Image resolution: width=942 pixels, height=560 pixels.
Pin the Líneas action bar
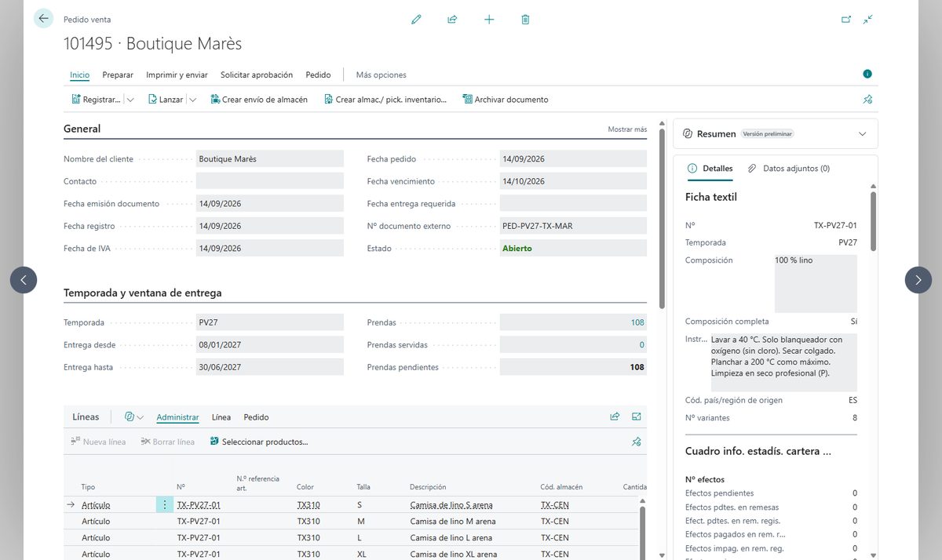tap(637, 442)
